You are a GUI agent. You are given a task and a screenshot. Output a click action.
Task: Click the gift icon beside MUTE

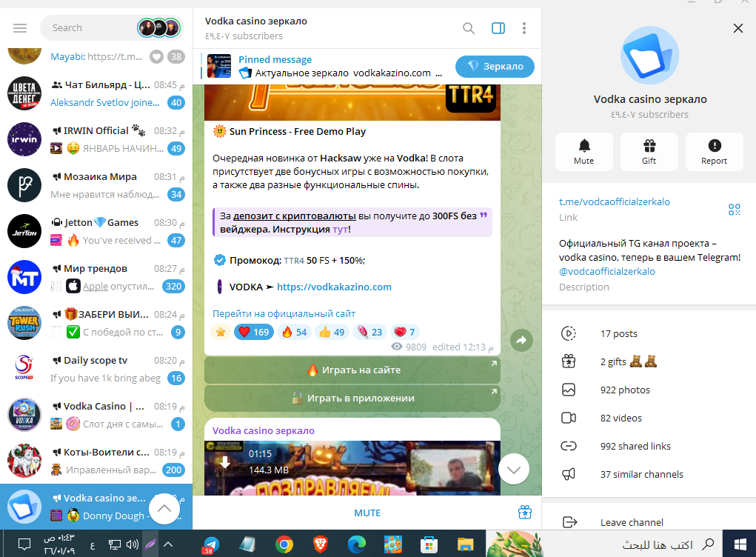click(524, 512)
